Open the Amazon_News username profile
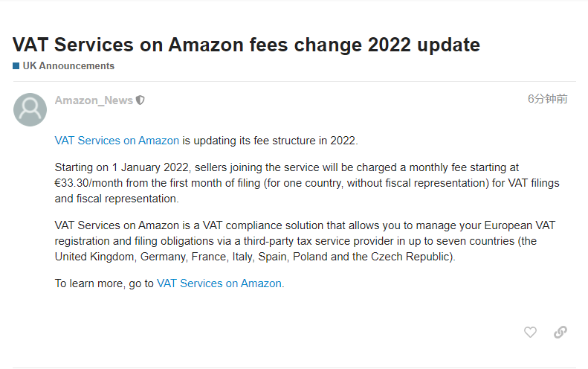 point(94,100)
